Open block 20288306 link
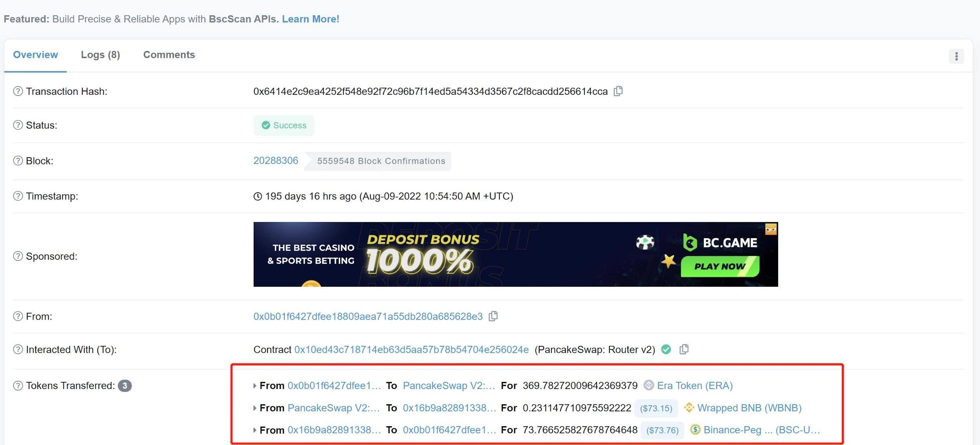The image size is (980, 445). tap(276, 161)
